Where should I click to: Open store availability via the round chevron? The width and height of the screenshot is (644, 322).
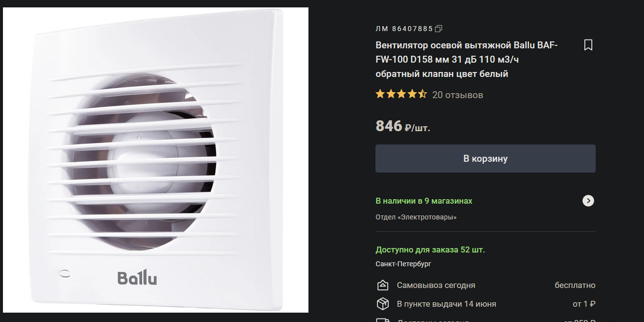click(x=588, y=201)
